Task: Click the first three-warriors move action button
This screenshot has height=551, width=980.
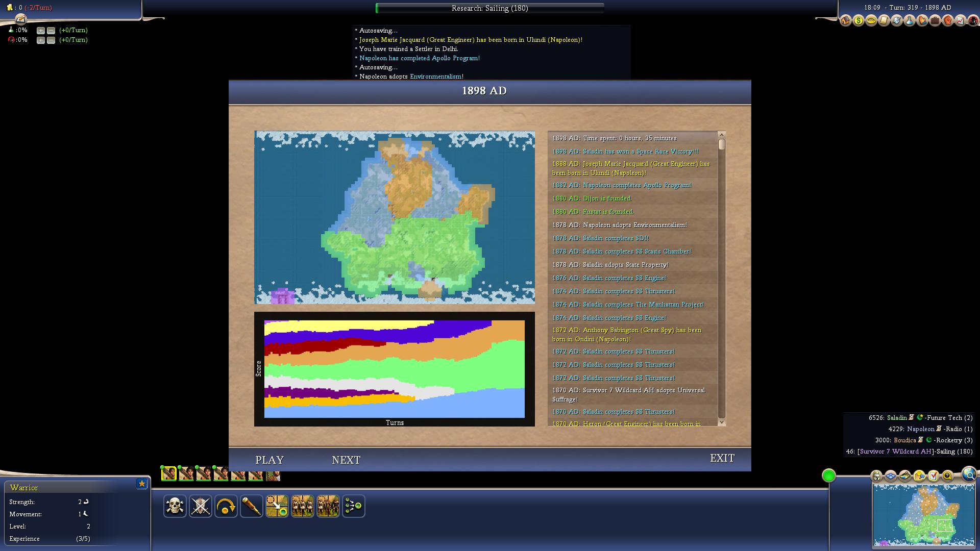Action: (x=302, y=506)
